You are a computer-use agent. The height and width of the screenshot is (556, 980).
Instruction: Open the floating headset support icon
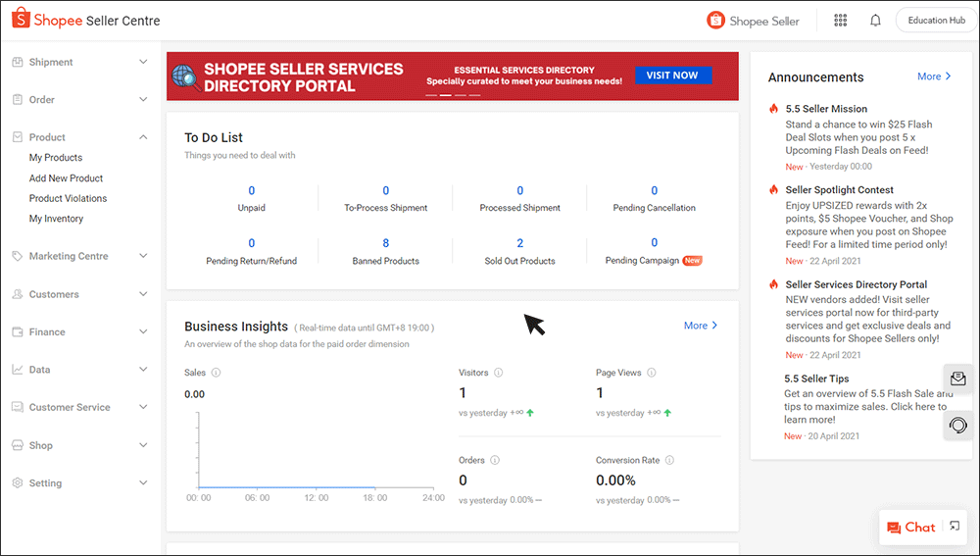tap(958, 426)
